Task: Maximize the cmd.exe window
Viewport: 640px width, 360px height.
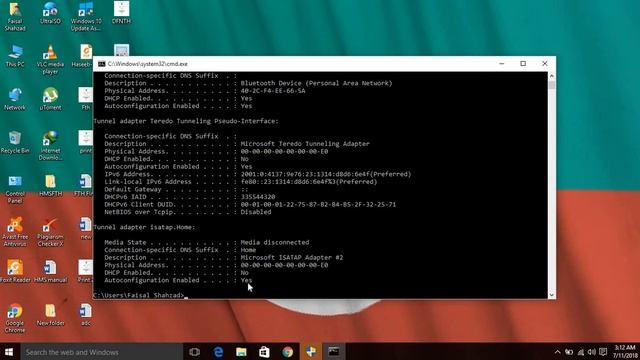Action: [523, 64]
